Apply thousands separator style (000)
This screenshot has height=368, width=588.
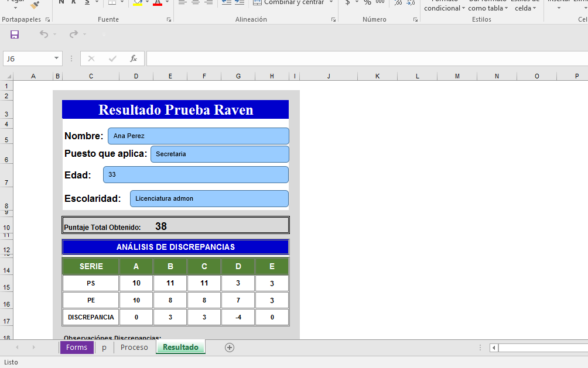point(380,2)
